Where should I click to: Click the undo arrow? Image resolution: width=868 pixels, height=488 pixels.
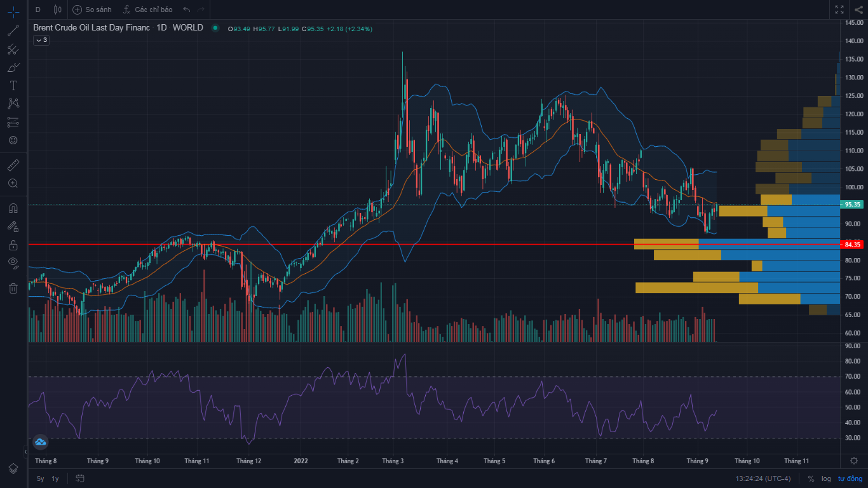186,10
